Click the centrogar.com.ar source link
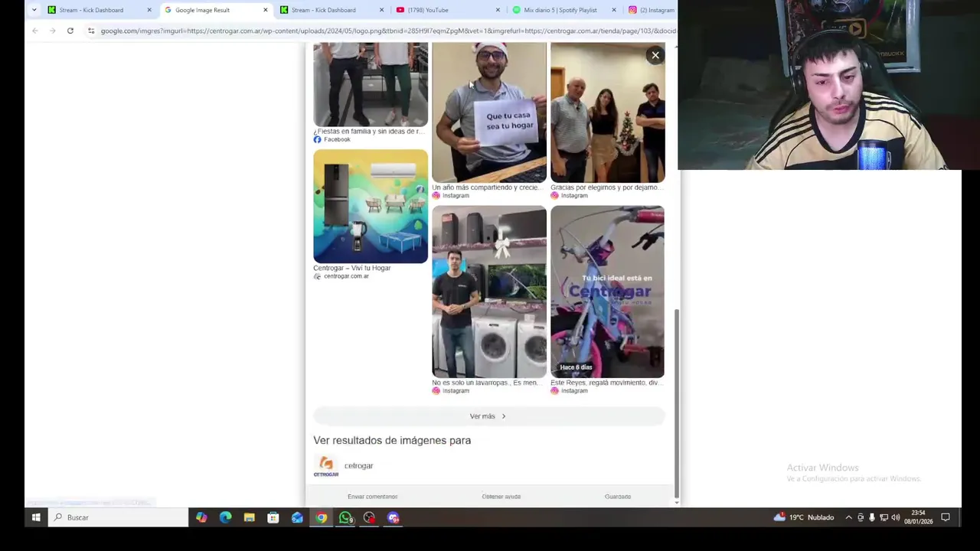Image resolution: width=980 pixels, height=551 pixels. click(x=346, y=276)
